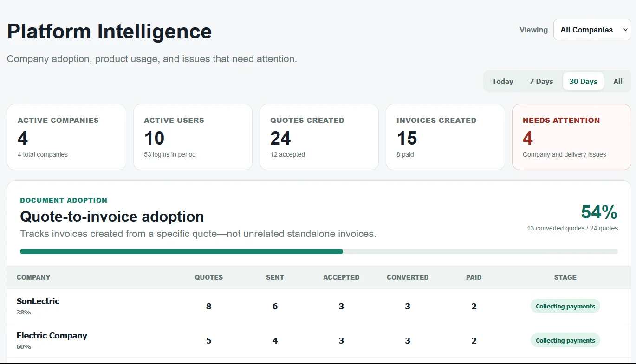
Task: Click the '8 paid' subtext
Action: 405,154
